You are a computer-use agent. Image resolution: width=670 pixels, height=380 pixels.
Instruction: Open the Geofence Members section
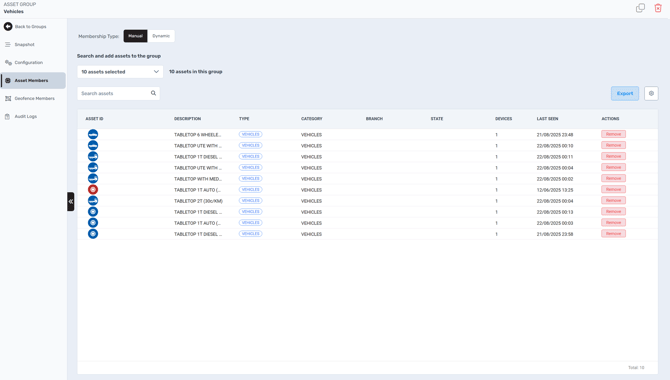tap(33, 98)
